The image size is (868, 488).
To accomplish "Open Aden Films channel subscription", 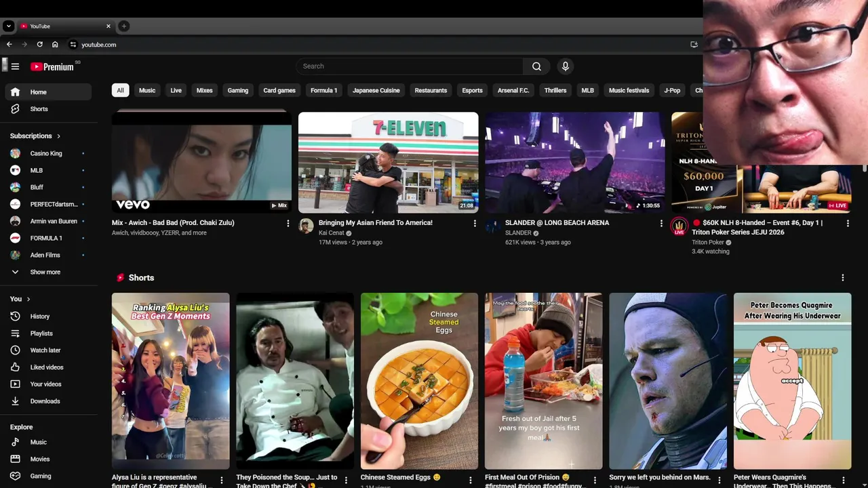I will tap(47, 255).
